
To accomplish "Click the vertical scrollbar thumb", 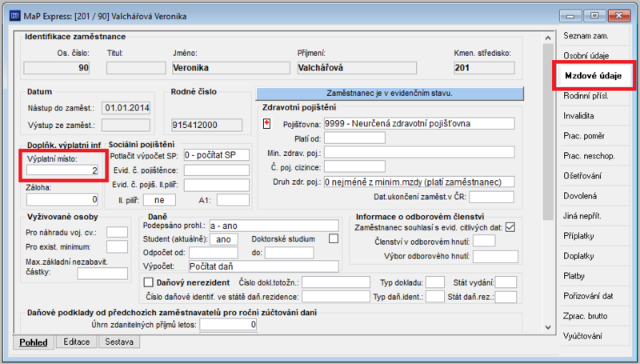I will tap(548, 132).
